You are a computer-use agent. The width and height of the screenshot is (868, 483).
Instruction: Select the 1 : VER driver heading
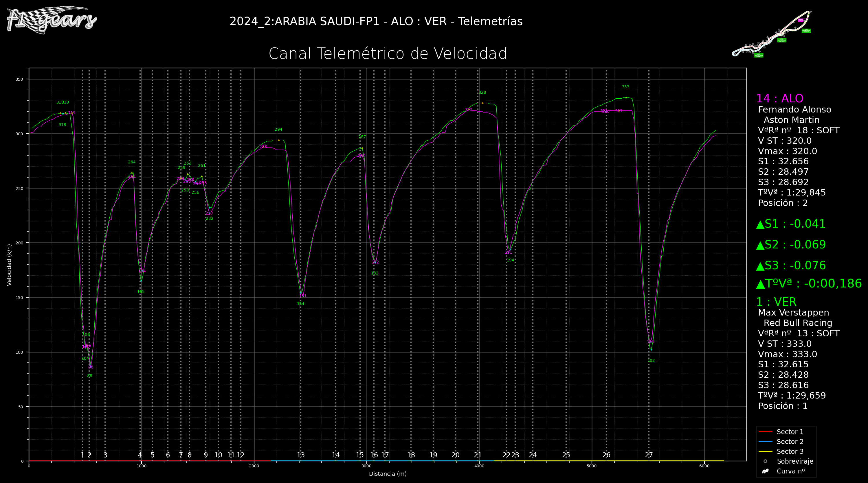[x=776, y=302]
